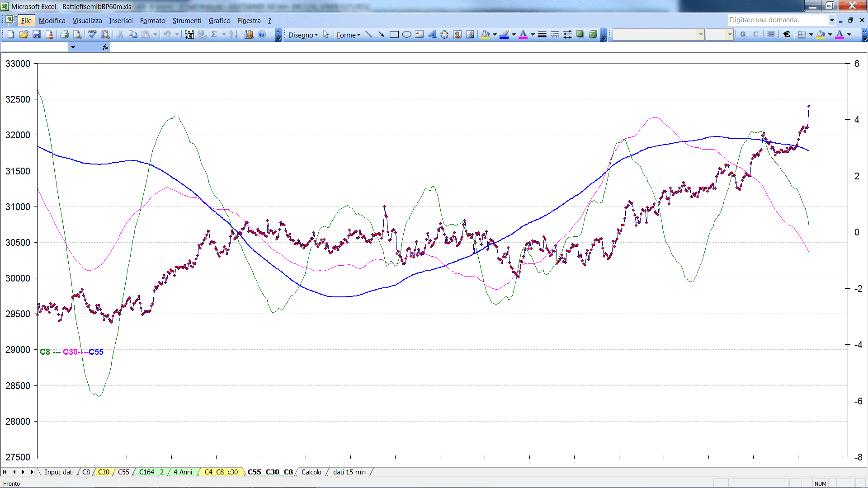Click the Drawing Line Color brush

[505, 34]
